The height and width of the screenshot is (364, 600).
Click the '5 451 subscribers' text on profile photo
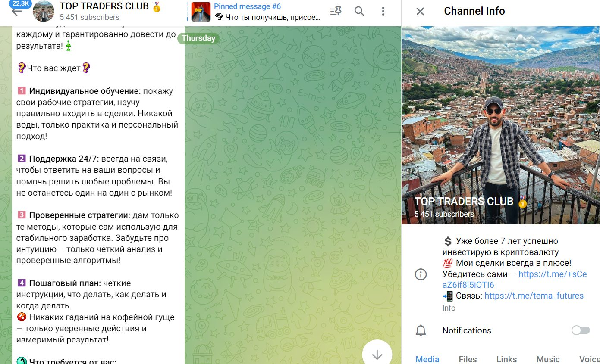point(444,214)
